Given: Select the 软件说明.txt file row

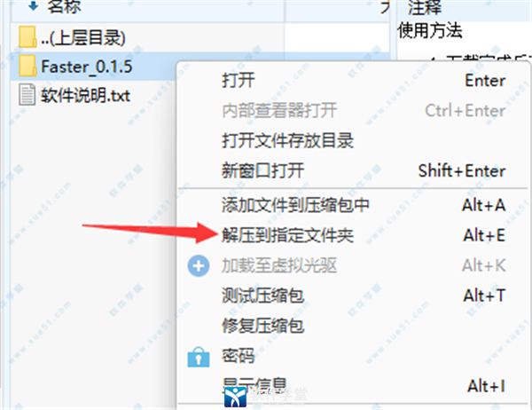Looking at the screenshot, I should (94, 95).
